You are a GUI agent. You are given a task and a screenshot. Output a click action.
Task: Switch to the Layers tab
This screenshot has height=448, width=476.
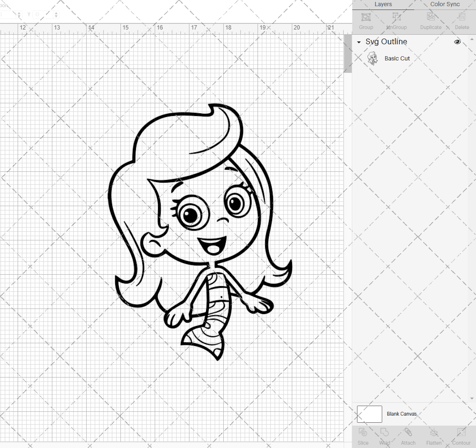(383, 4)
